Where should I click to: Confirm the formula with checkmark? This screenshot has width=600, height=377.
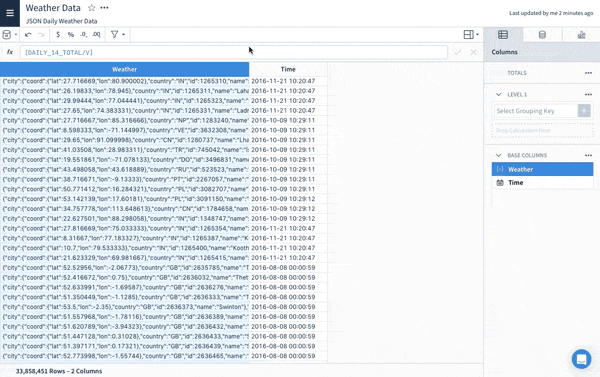(457, 52)
